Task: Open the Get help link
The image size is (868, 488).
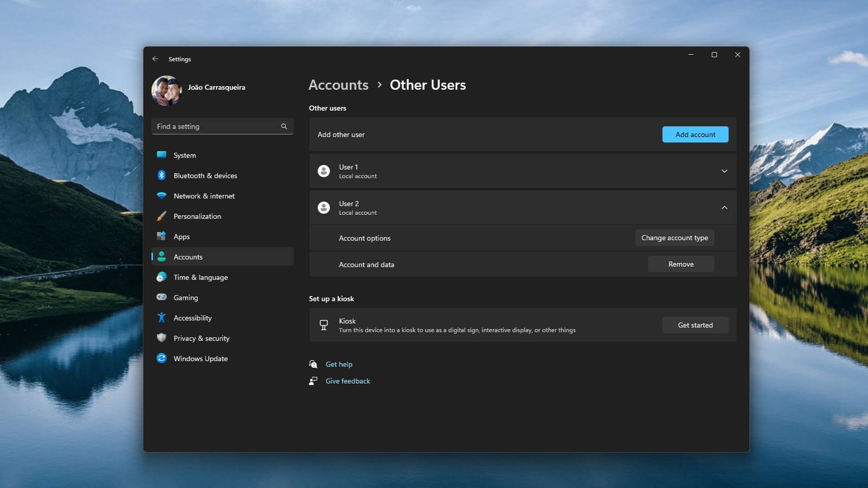Action: pyautogui.click(x=339, y=364)
